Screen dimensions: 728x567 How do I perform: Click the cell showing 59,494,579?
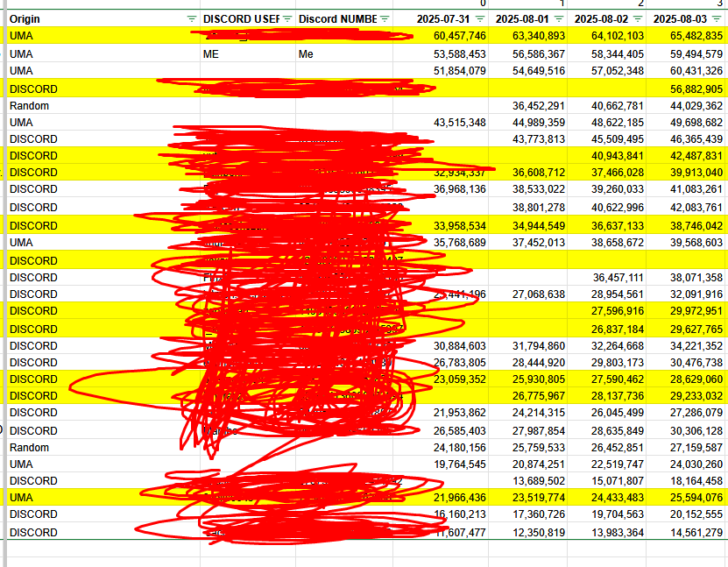pyautogui.click(x=687, y=53)
